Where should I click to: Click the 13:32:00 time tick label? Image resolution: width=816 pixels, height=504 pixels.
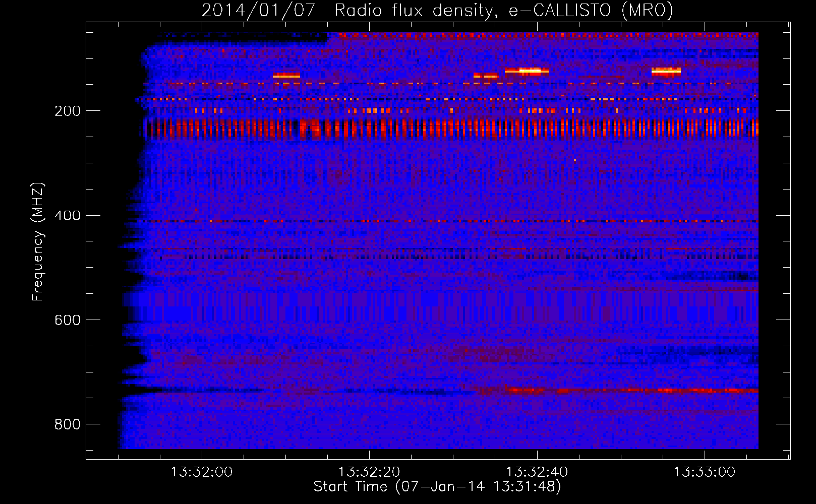(201, 472)
